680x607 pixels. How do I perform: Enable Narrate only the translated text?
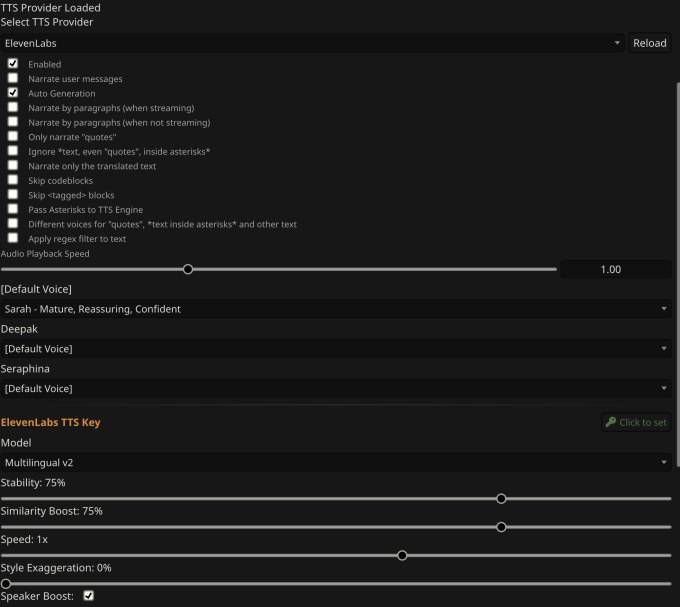click(x=13, y=165)
